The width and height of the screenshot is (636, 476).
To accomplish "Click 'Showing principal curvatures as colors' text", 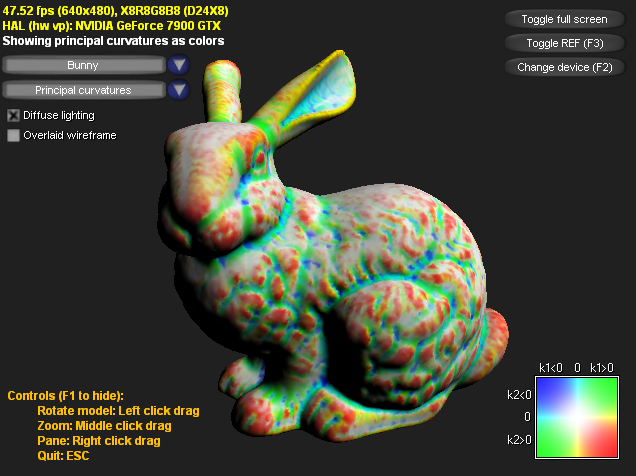I will tap(113, 41).
